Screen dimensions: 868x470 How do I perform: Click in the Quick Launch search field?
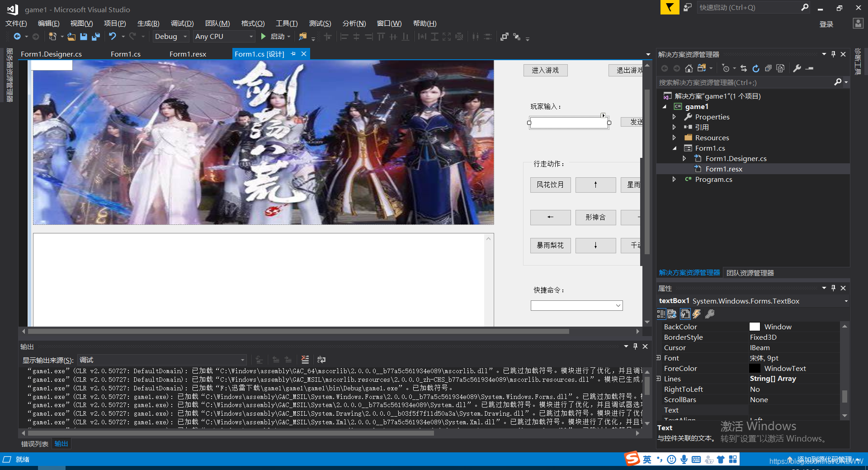748,7
